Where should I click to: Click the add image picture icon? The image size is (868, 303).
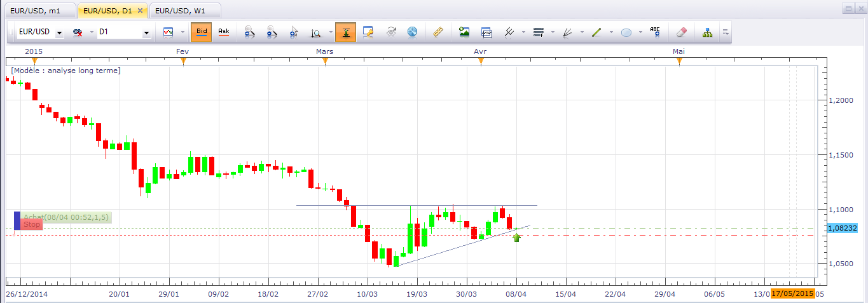pos(464,32)
